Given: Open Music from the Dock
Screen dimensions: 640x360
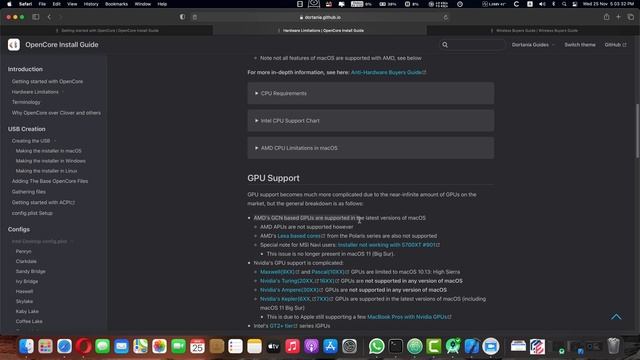Looking at the screenshot, I should click(x=292, y=347).
